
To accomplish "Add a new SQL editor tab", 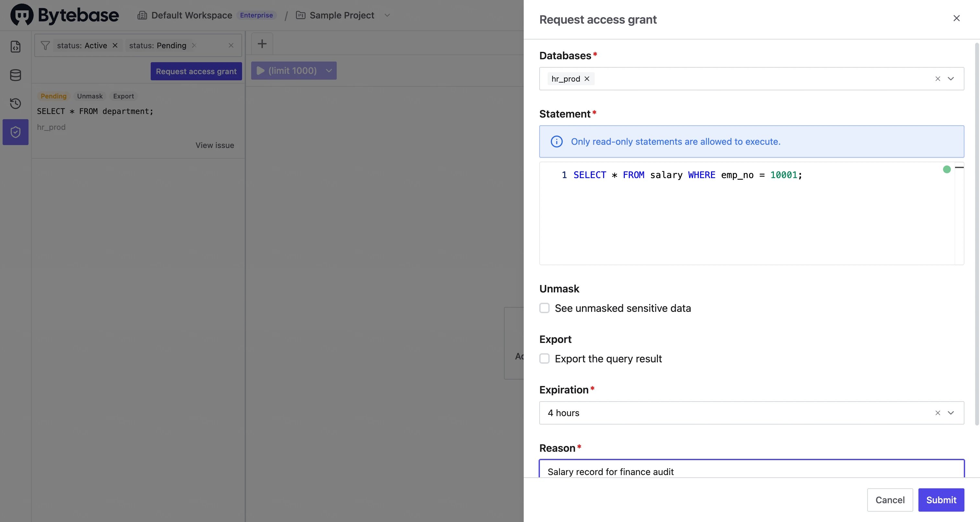I will [262, 44].
